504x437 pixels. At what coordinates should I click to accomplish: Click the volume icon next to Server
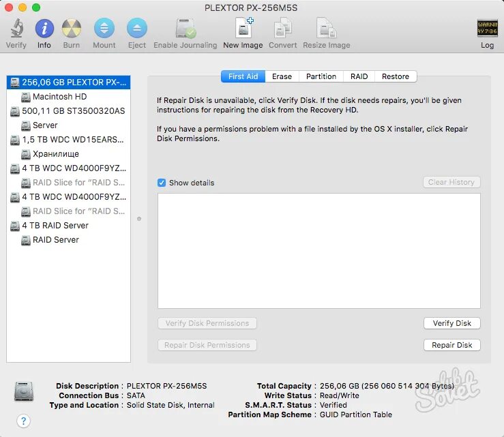[26, 125]
